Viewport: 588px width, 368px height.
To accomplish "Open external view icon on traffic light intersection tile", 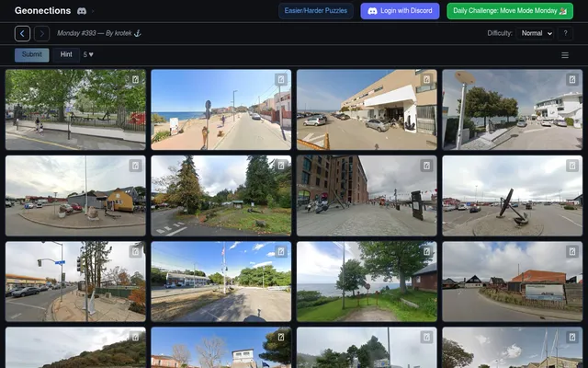I will pyautogui.click(x=135, y=251).
